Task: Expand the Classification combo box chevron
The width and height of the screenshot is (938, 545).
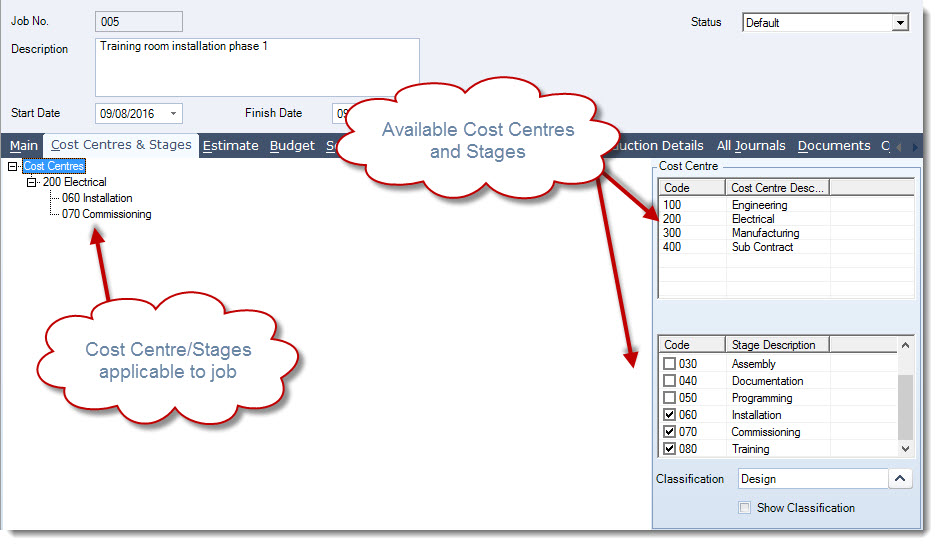Action: (x=900, y=479)
